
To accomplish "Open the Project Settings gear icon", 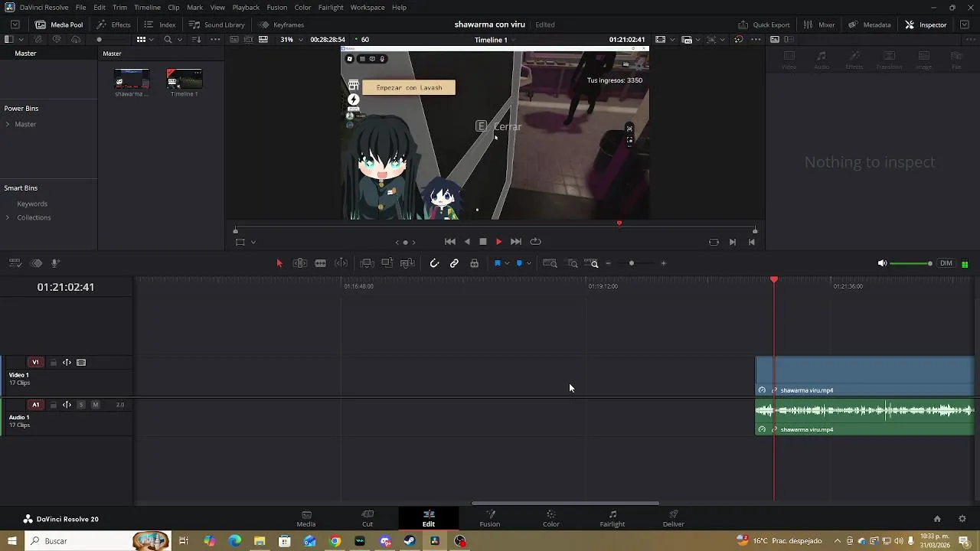I will coord(962,519).
